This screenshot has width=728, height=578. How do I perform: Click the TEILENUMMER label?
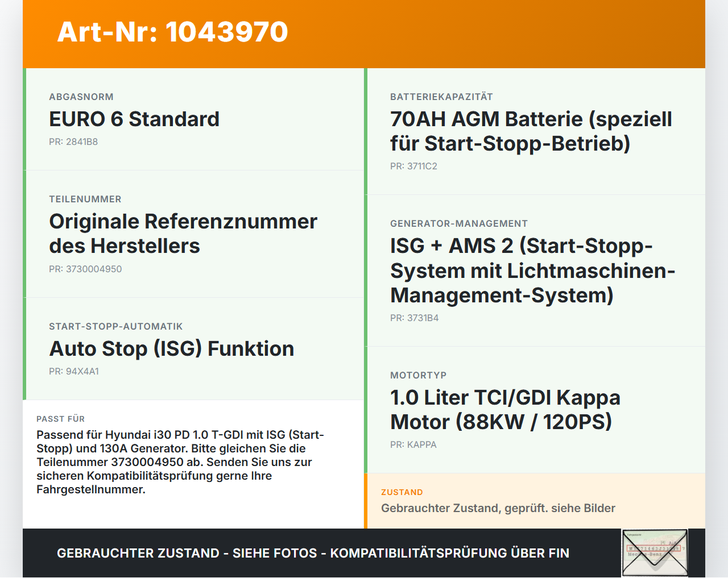(x=85, y=199)
